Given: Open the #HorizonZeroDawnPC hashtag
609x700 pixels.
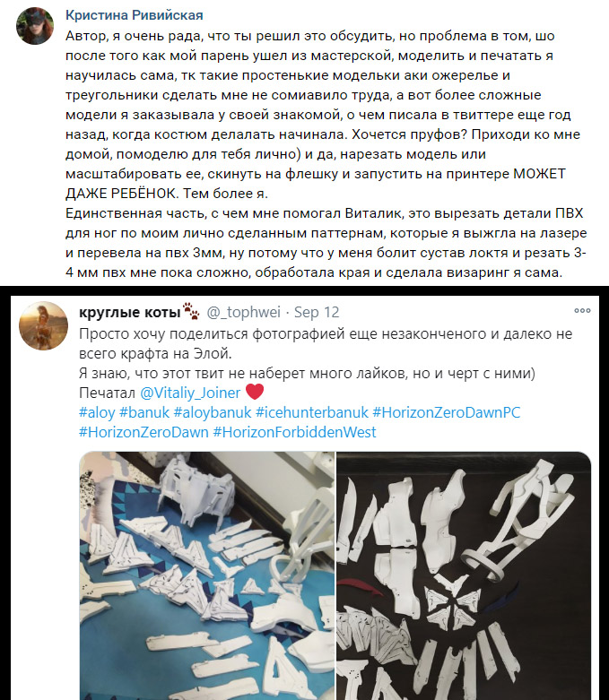Looking at the screenshot, I should click(x=447, y=412).
